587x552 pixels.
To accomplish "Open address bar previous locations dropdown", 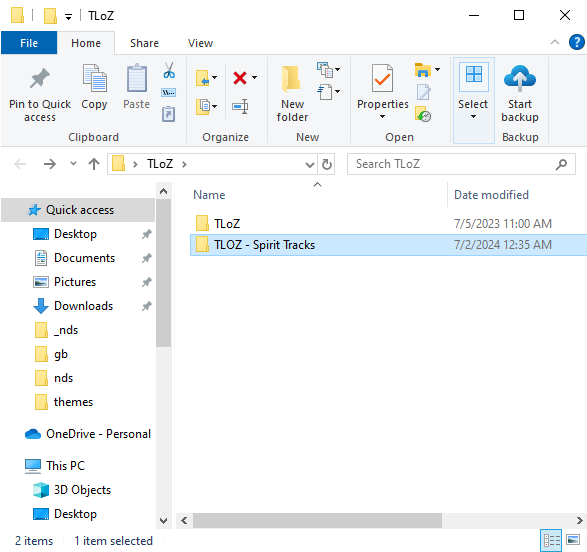I will [310, 164].
